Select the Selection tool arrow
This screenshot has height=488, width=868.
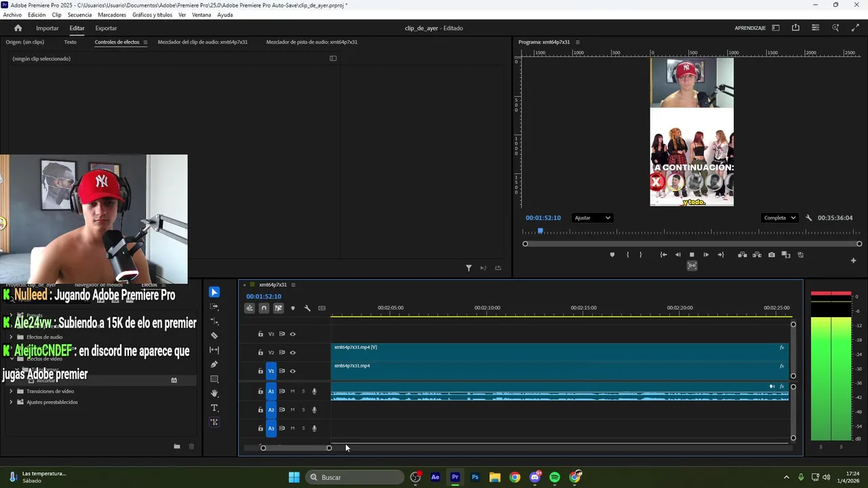click(x=214, y=292)
